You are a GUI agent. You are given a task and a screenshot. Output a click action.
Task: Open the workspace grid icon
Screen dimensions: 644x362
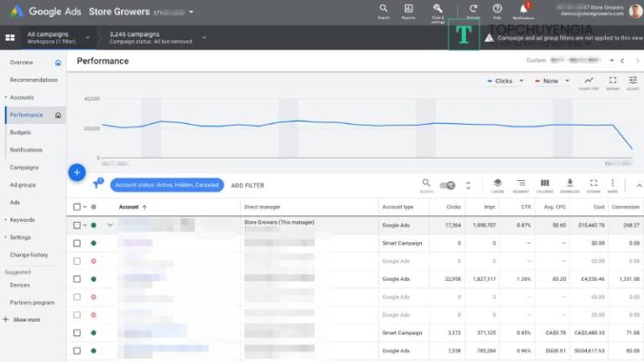[x=10, y=38]
